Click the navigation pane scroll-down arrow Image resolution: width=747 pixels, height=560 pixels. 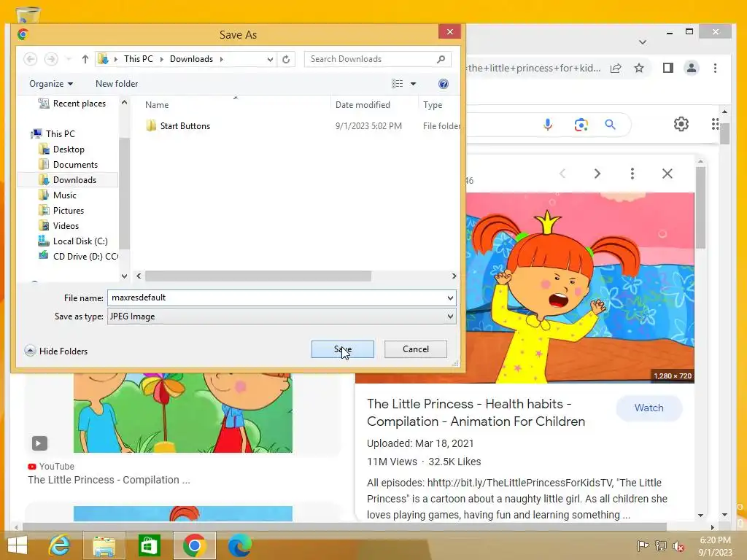point(124,276)
